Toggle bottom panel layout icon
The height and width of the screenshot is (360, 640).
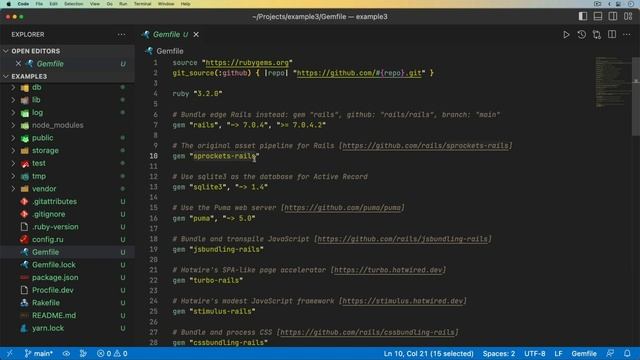point(598,16)
